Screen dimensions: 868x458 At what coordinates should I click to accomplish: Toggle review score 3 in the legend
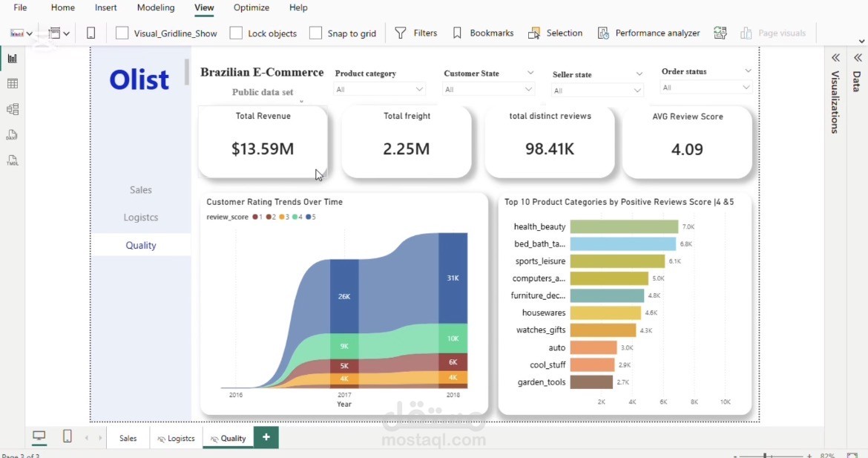(284, 217)
